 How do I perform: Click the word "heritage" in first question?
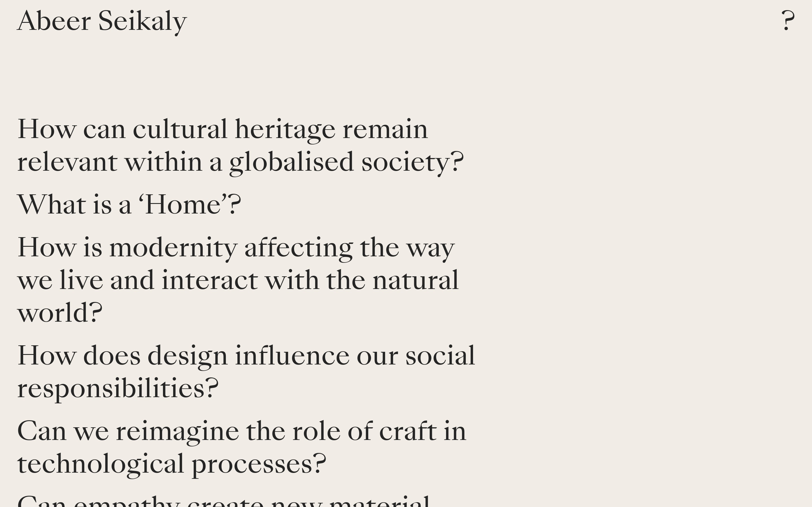285,130
